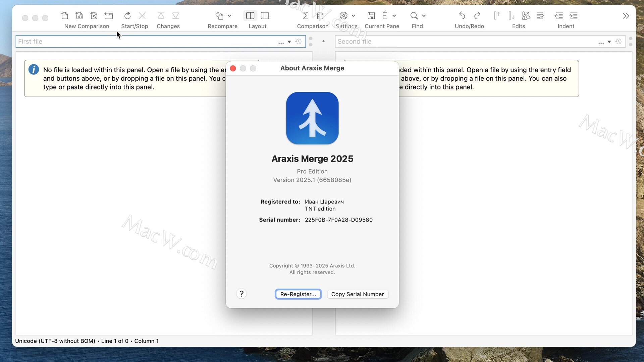
Task: Open second file history clock icon
Action: click(619, 42)
